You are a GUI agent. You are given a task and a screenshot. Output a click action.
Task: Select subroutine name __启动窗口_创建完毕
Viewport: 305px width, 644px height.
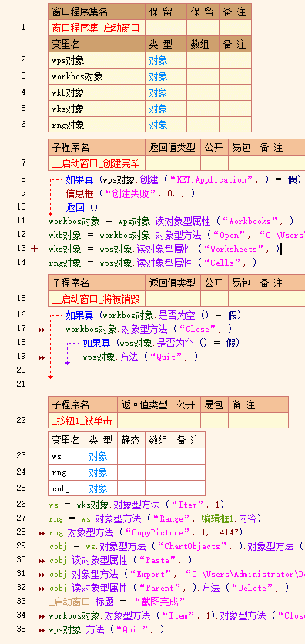tap(96, 163)
